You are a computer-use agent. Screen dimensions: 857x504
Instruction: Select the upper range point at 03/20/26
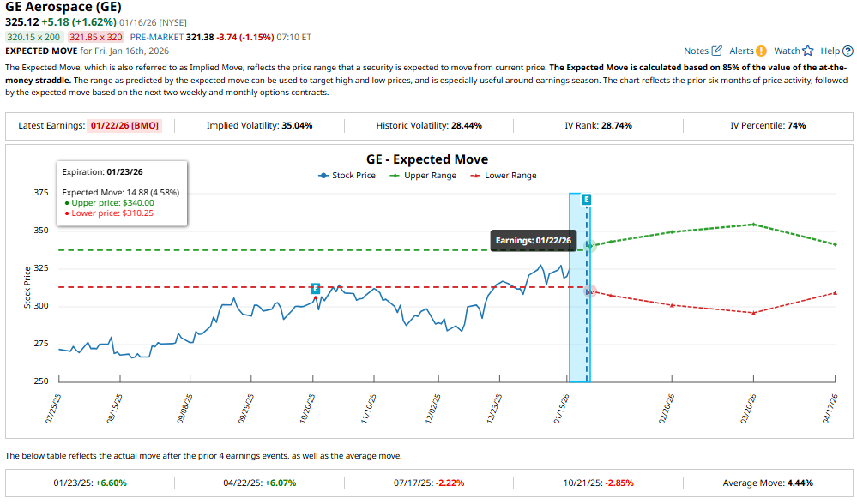[752, 225]
